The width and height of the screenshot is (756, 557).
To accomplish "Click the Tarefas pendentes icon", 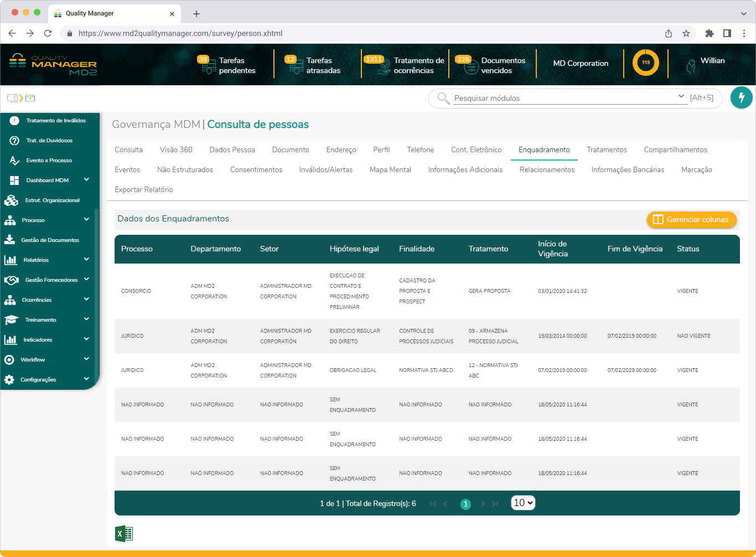I will pos(209,66).
